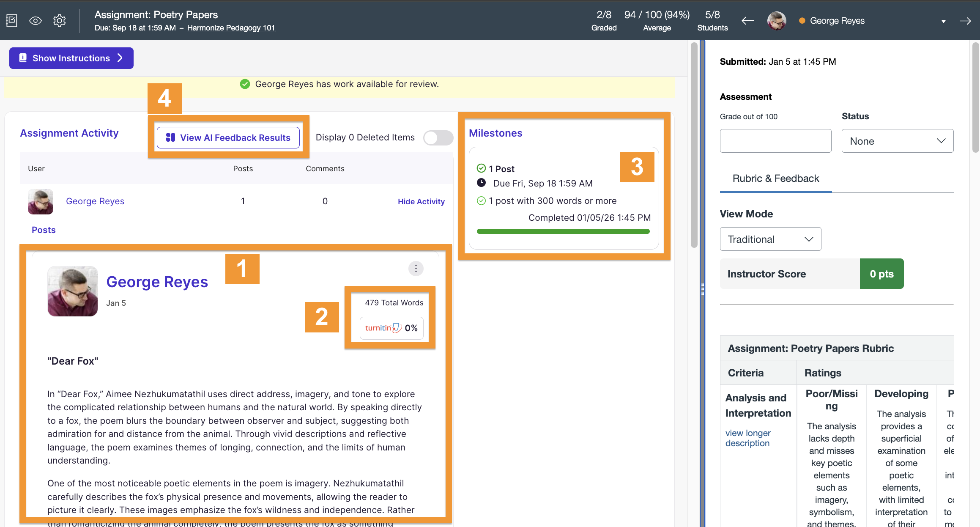Click check icon for 300 words milestone
Screen dimensions: 980x527
pos(481,200)
